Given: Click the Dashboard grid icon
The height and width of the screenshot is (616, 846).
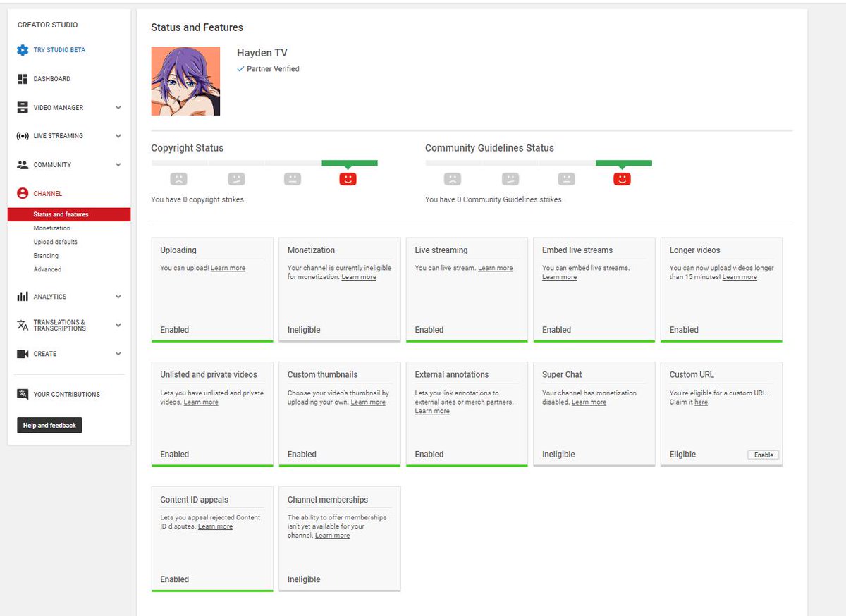Looking at the screenshot, I should 23,79.
